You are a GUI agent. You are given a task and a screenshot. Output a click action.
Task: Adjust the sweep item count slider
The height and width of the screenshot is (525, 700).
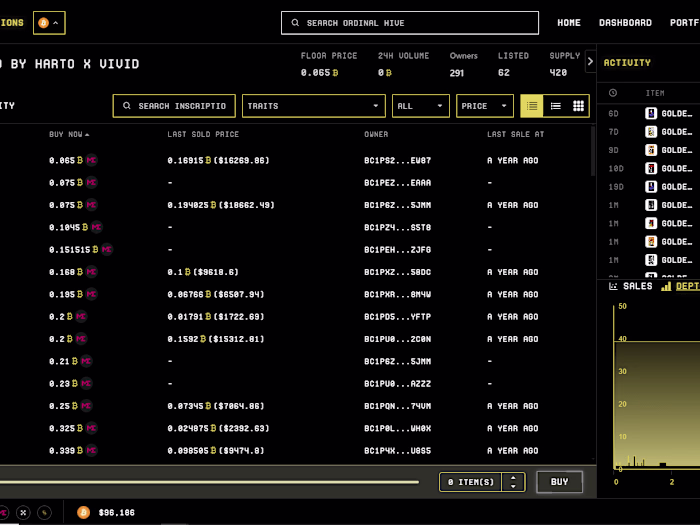click(x=209, y=482)
